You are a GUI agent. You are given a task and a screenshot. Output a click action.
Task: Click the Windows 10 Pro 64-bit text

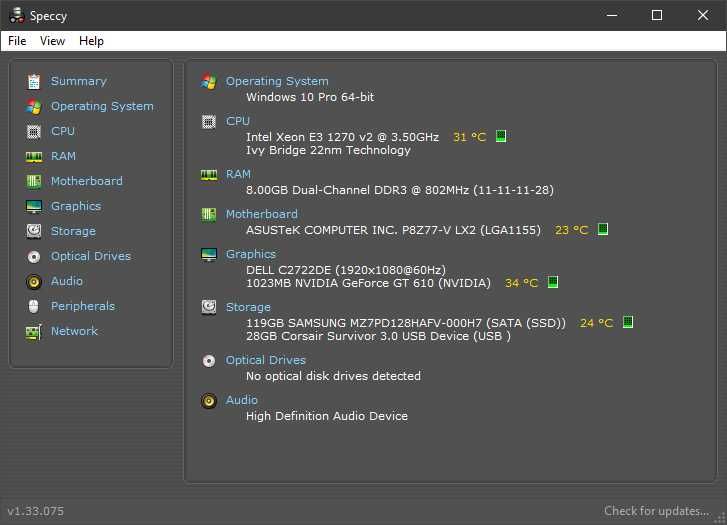pyautogui.click(x=310, y=97)
